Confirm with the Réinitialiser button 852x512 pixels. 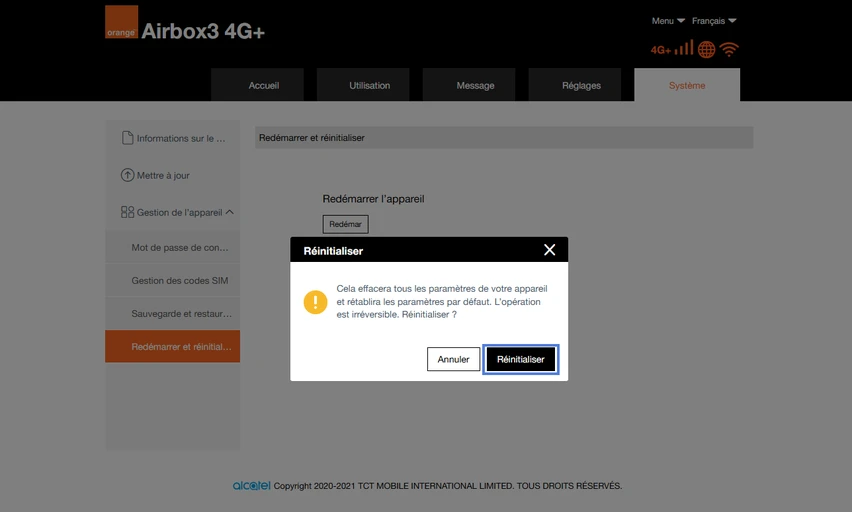coord(521,359)
